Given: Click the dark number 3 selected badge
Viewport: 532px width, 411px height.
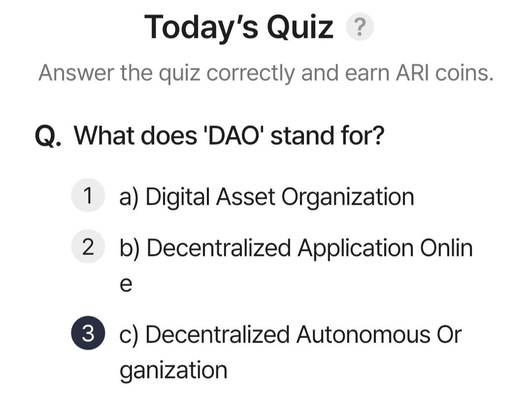Looking at the screenshot, I should [x=88, y=333].
